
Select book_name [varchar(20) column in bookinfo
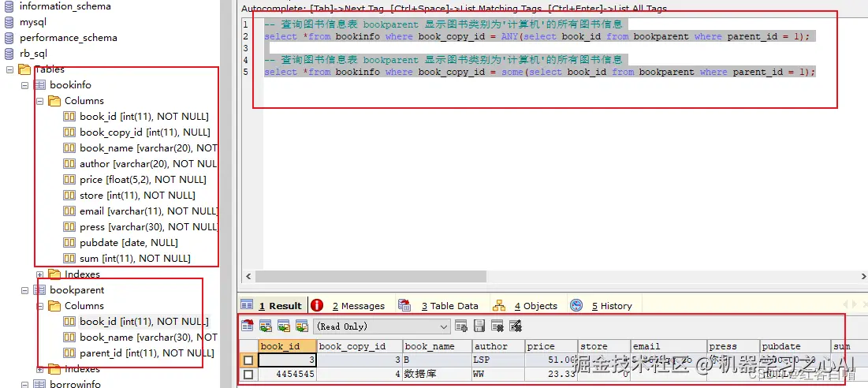148,147
